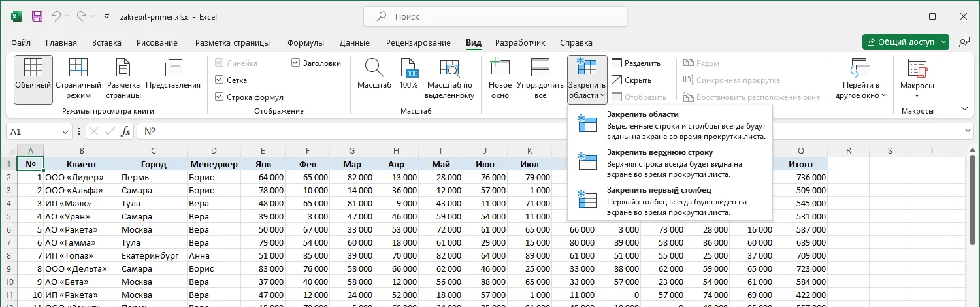Expand the Закрепить области dropdown
The image size is (980, 307).
[x=587, y=91]
